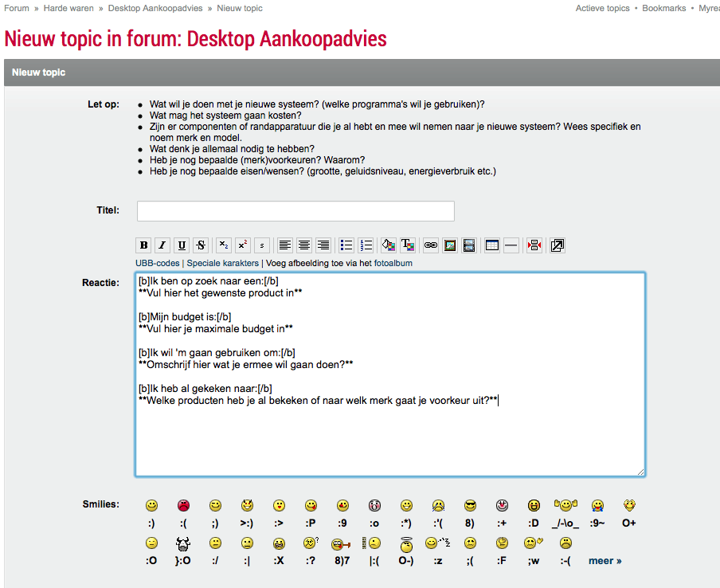Viewport: 720px width, 588px height.
Task: Insert the O+ heart-eyes smiley
Action: click(x=629, y=505)
